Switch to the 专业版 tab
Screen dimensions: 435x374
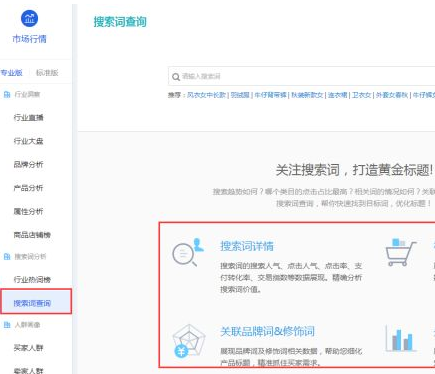[11, 73]
